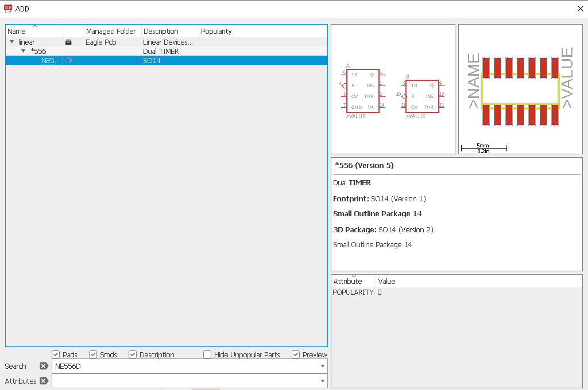Screen dimensions: 588x390
Task: Enable Hide Unpopular Parts checkbox
Action: (x=207, y=354)
